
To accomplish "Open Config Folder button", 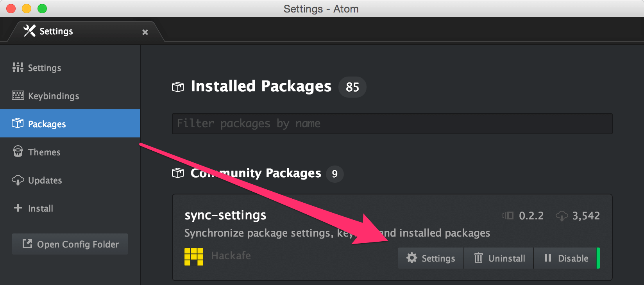I will pyautogui.click(x=70, y=244).
